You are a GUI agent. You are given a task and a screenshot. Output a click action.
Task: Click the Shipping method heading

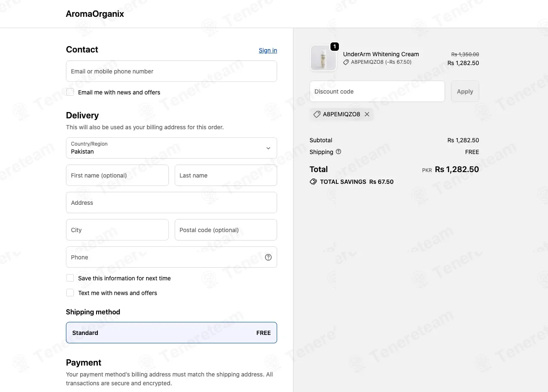pyautogui.click(x=93, y=312)
